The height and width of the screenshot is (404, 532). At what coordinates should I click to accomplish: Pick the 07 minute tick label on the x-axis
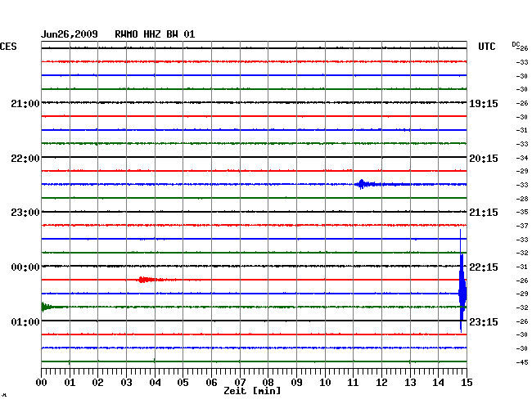pyautogui.click(x=240, y=383)
